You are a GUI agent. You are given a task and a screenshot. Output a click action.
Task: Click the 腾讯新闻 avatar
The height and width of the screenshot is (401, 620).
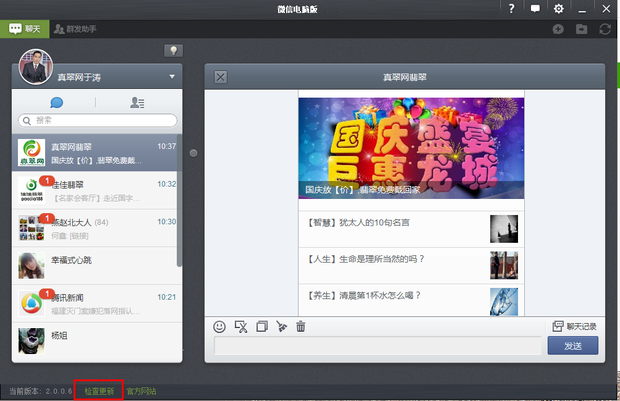click(32, 303)
